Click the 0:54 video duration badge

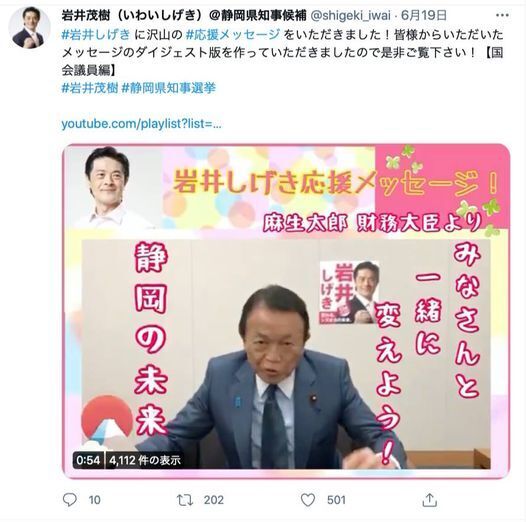88,460
